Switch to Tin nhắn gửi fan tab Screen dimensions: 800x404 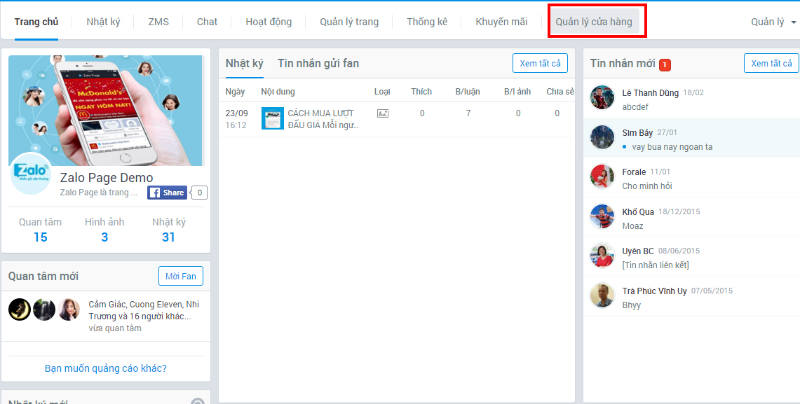click(318, 64)
